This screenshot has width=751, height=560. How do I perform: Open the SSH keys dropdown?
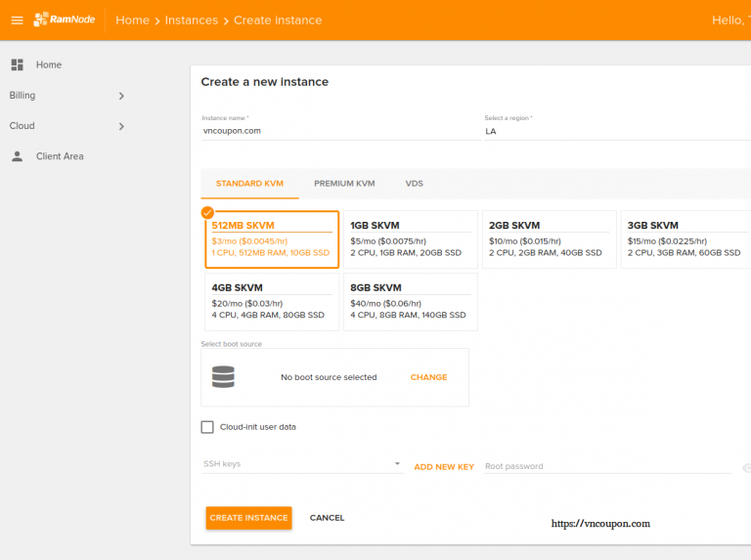pyautogui.click(x=301, y=464)
